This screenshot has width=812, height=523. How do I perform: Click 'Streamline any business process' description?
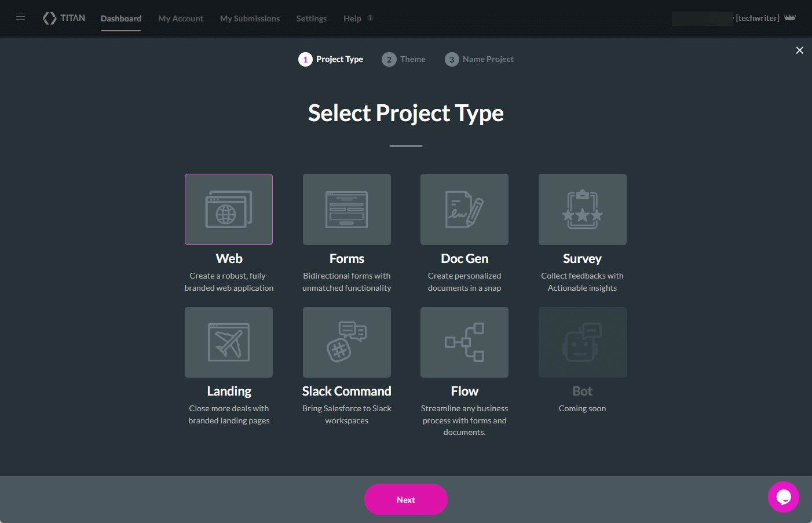click(x=464, y=420)
